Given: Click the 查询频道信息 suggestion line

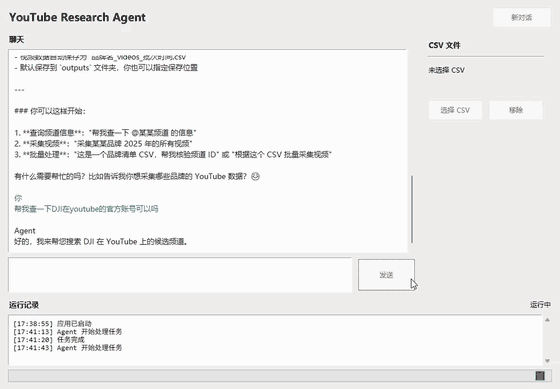Looking at the screenshot, I should 105,133.
